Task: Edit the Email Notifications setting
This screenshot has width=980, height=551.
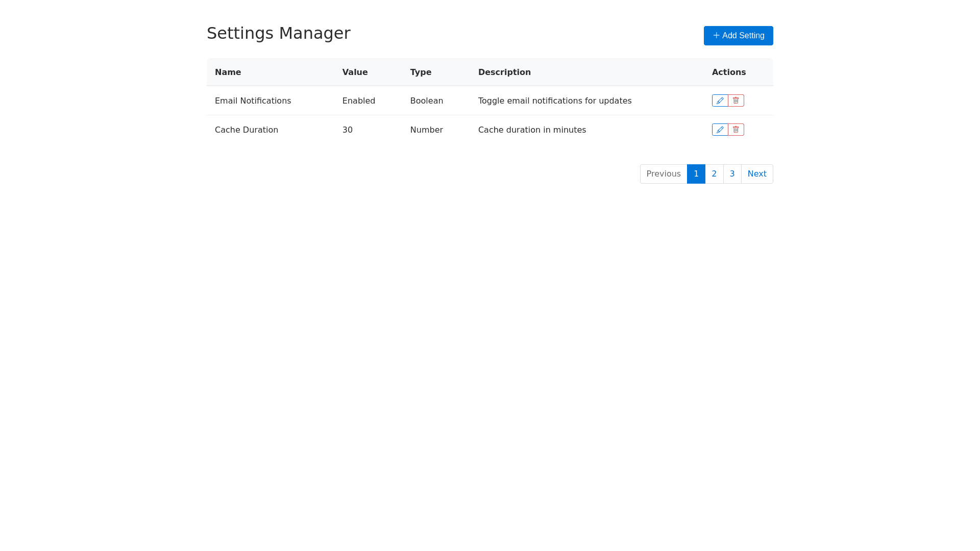Action: tap(720, 101)
